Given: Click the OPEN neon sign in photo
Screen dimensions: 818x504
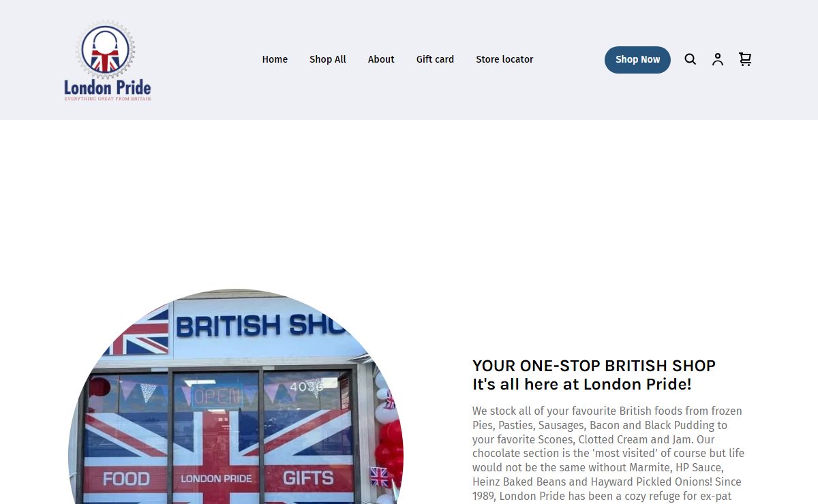Looking at the screenshot, I should tap(217, 396).
